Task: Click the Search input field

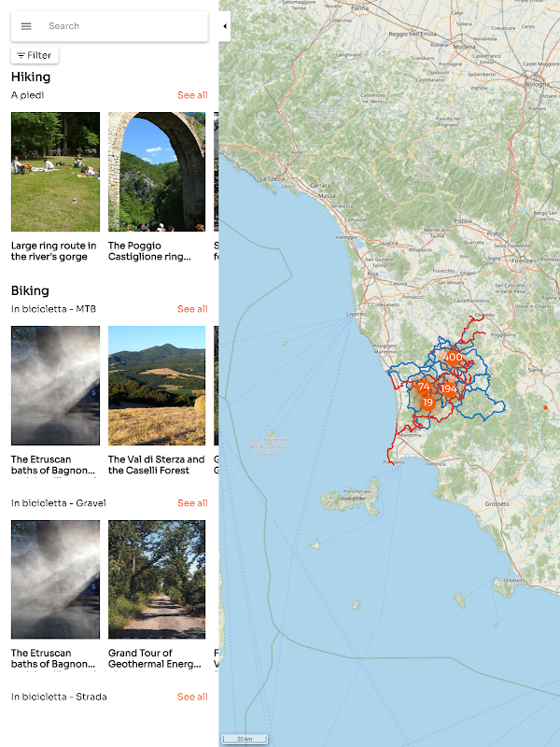Action: pyautogui.click(x=124, y=26)
